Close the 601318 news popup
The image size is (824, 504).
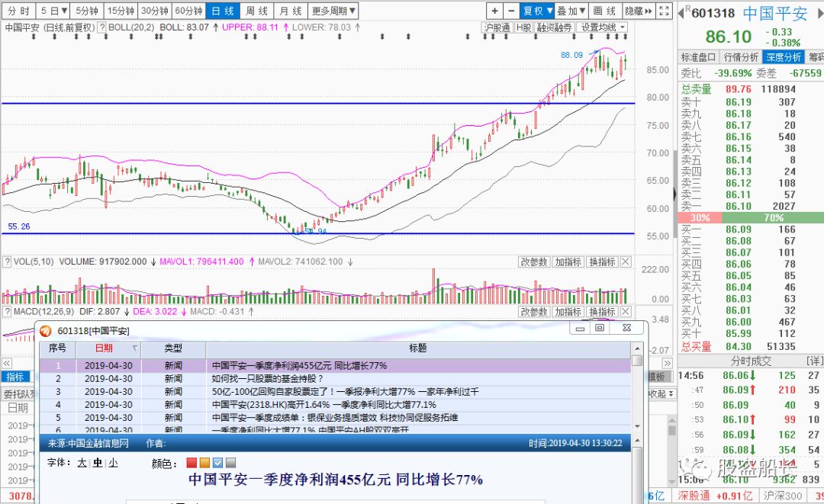(x=626, y=328)
